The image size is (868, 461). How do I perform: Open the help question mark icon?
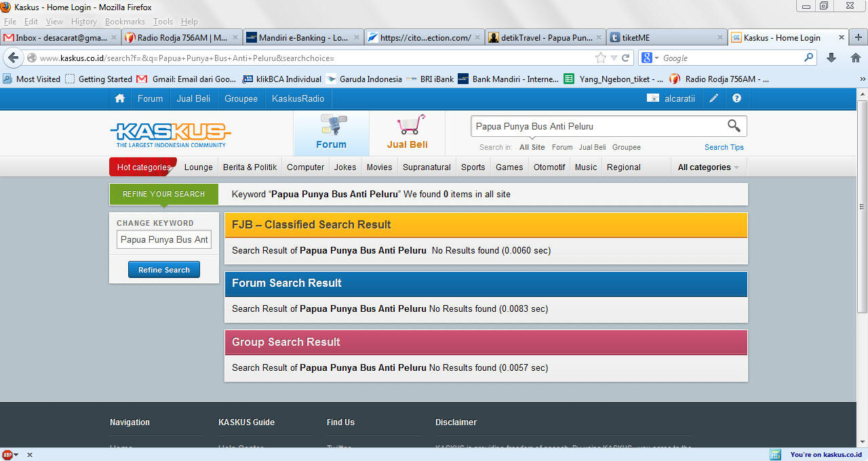click(737, 98)
